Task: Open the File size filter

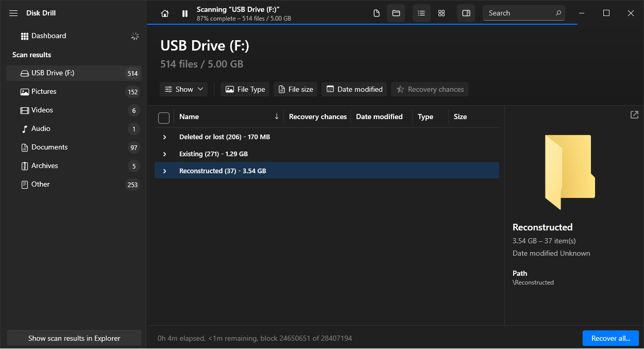Action: tap(296, 89)
